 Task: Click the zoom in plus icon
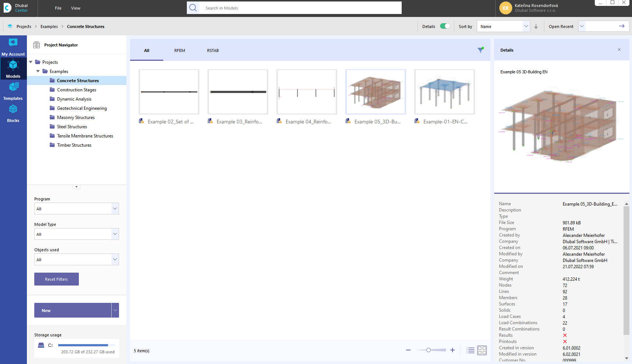point(453,350)
